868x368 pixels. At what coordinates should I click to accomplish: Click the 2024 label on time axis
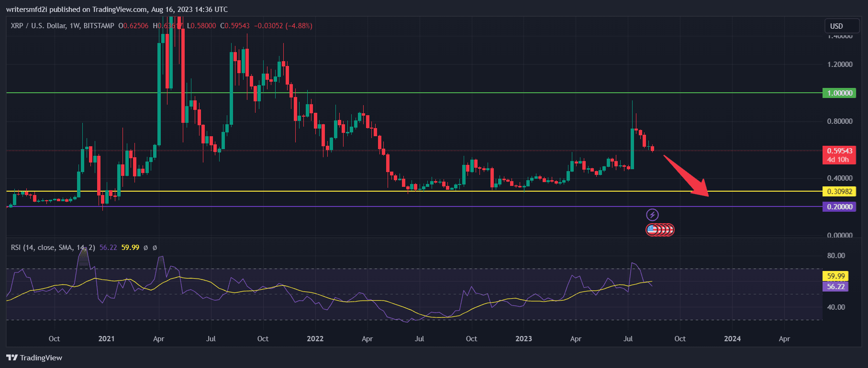pyautogui.click(x=732, y=338)
